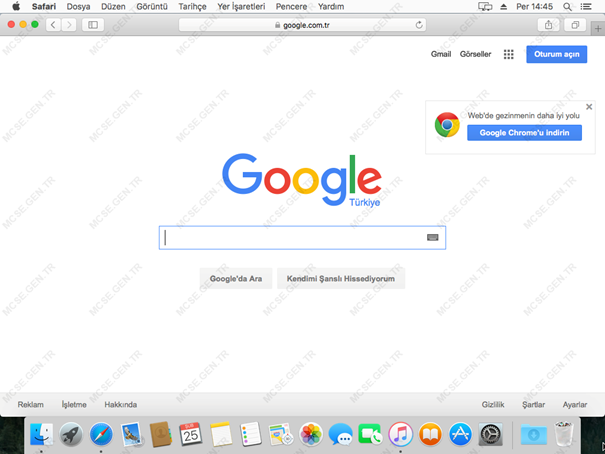Go back with Safari back arrow
This screenshot has width=605, height=454.
click(53, 25)
